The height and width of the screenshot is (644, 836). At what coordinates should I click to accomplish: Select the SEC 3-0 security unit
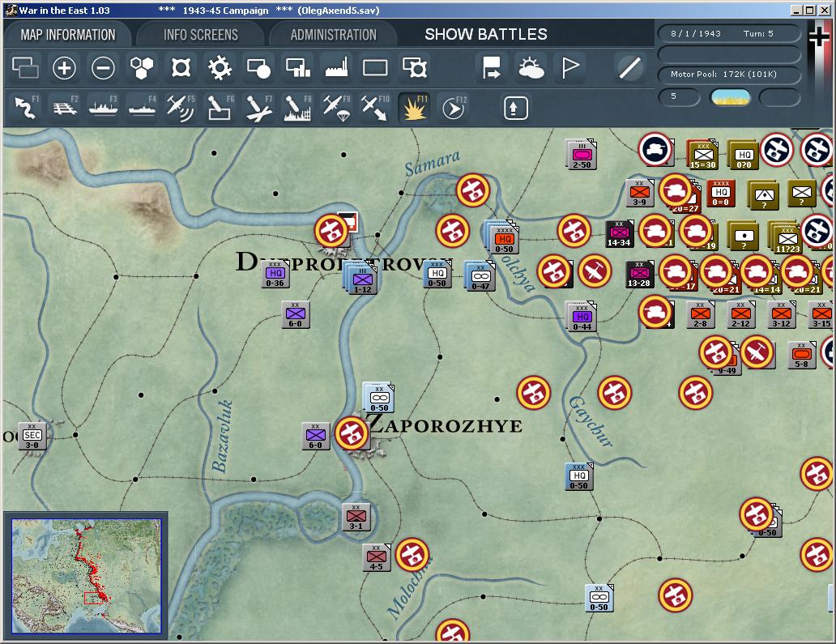pyautogui.click(x=32, y=436)
